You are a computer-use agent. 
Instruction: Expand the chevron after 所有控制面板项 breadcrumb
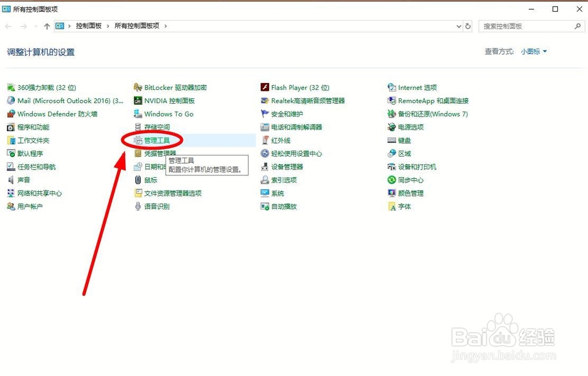pos(165,26)
